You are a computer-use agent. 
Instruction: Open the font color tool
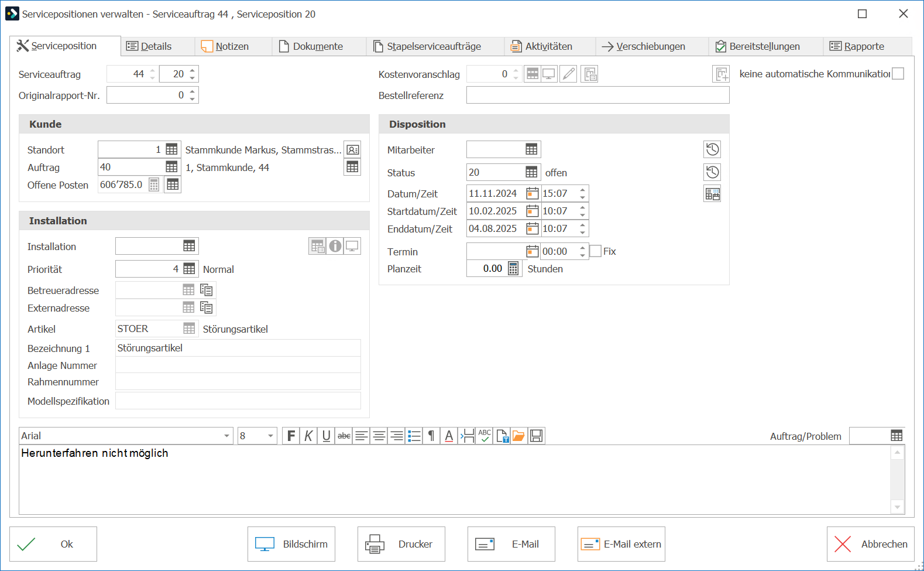449,436
